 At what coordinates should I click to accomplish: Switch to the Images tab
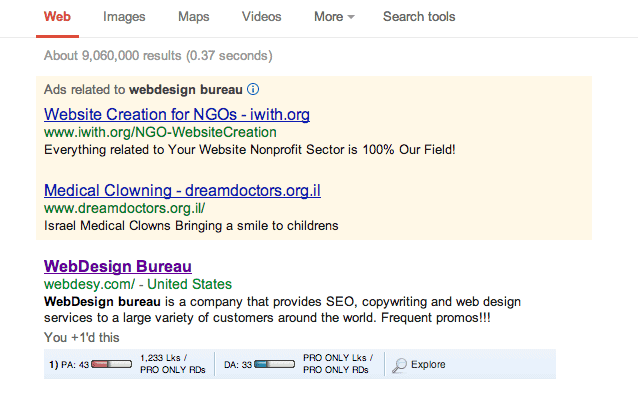[124, 17]
